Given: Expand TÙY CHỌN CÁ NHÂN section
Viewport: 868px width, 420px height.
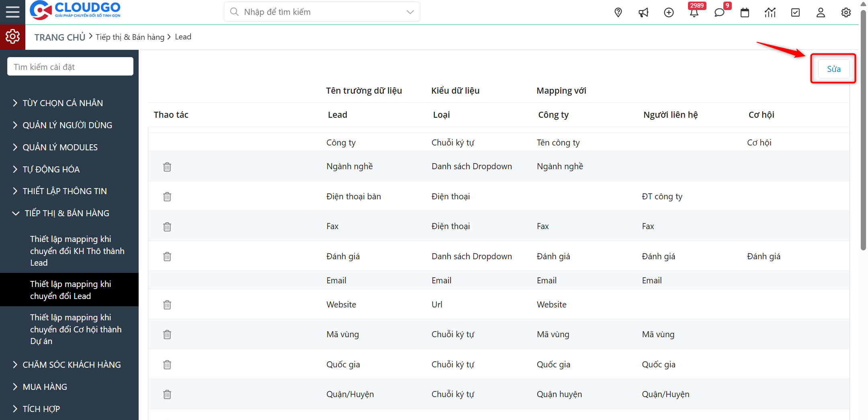Looking at the screenshot, I should click(63, 103).
